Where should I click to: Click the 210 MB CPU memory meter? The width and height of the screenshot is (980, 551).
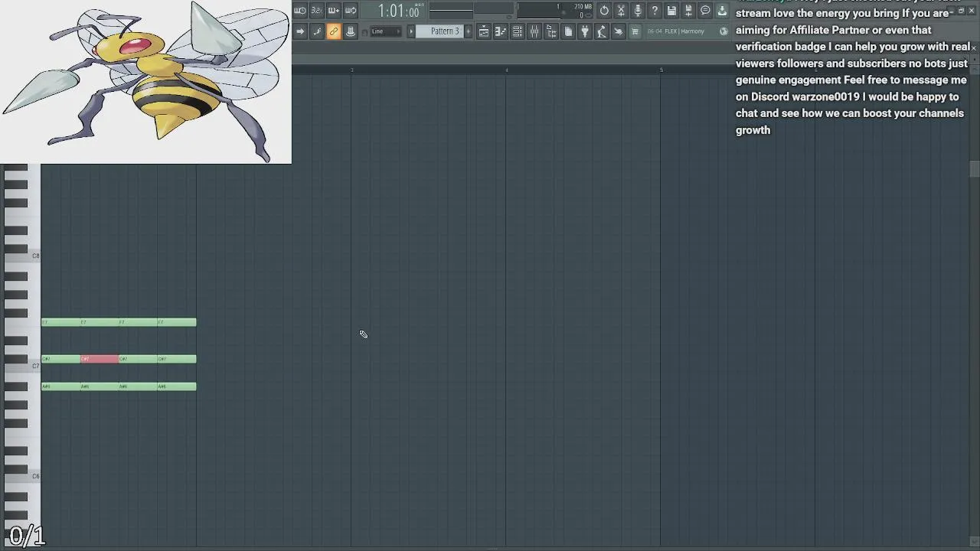(x=555, y=11)
